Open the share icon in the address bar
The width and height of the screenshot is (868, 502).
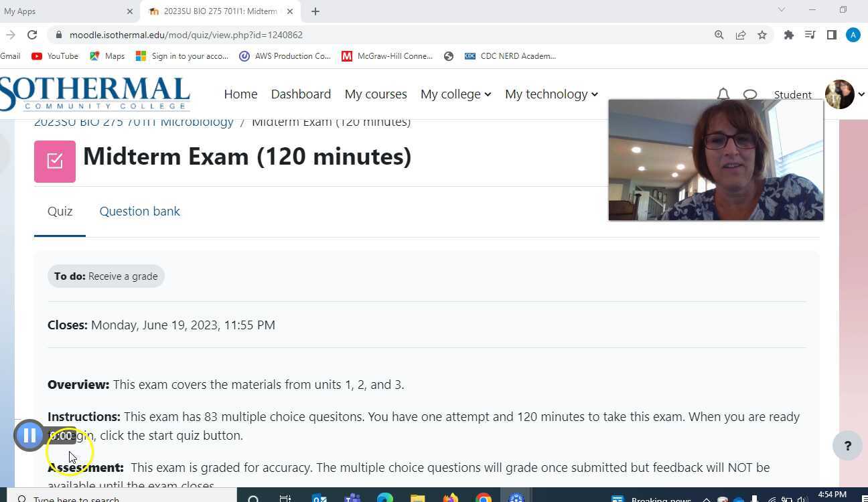coord(741,35)
